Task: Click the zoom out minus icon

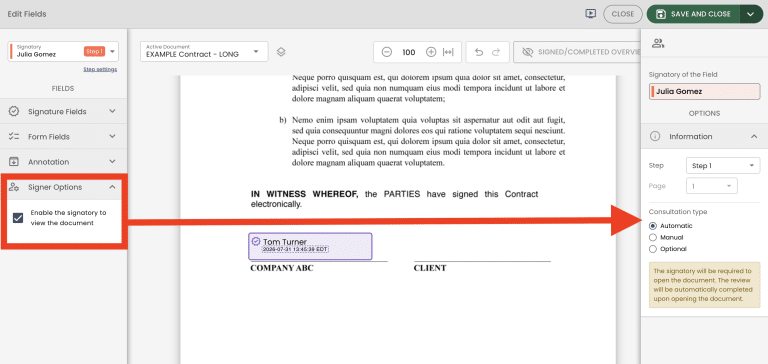Action: pyautogui.click(x=386, y=52)
